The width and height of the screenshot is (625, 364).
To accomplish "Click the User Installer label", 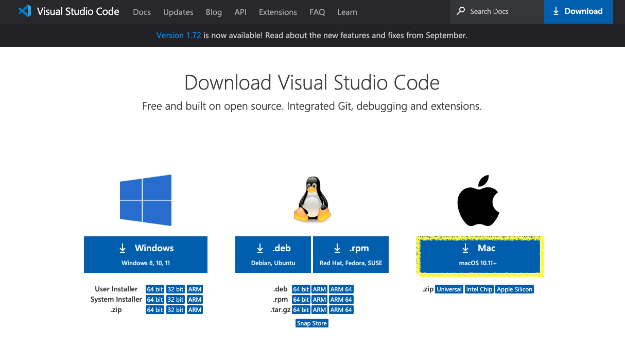I will coord(116,289).
